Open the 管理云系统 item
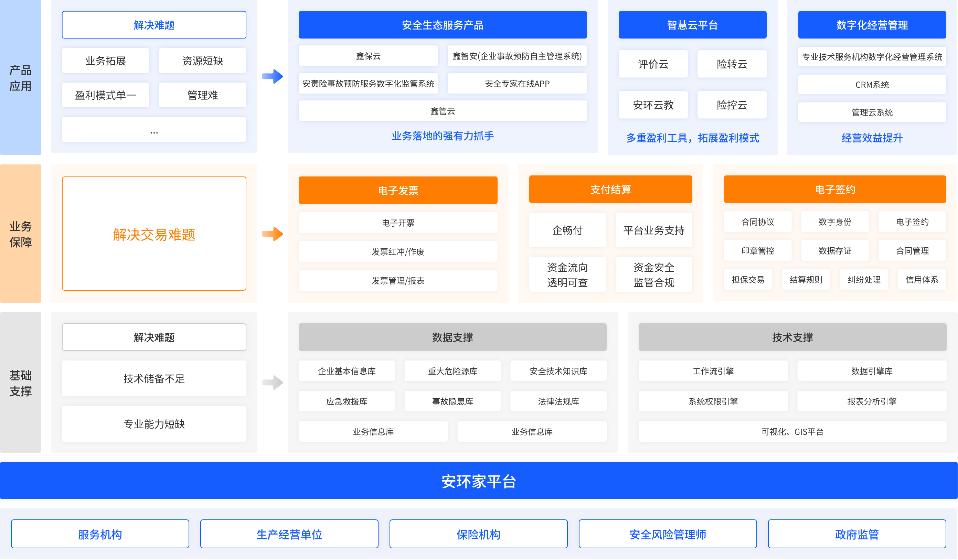The height and width of the screenshot is (560, 958). pyautogui.click(x=872, y=112)
